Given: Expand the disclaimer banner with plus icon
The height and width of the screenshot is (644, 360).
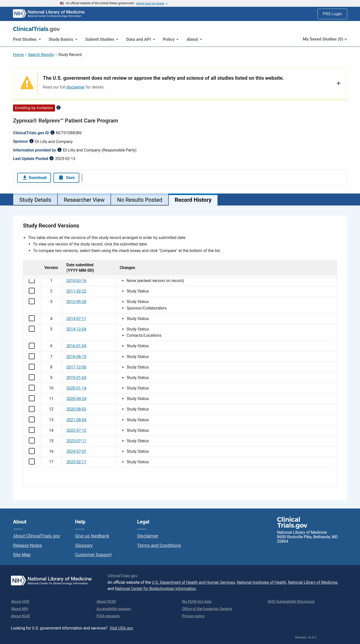Looking at the screenshot, I should pos(338,83).
